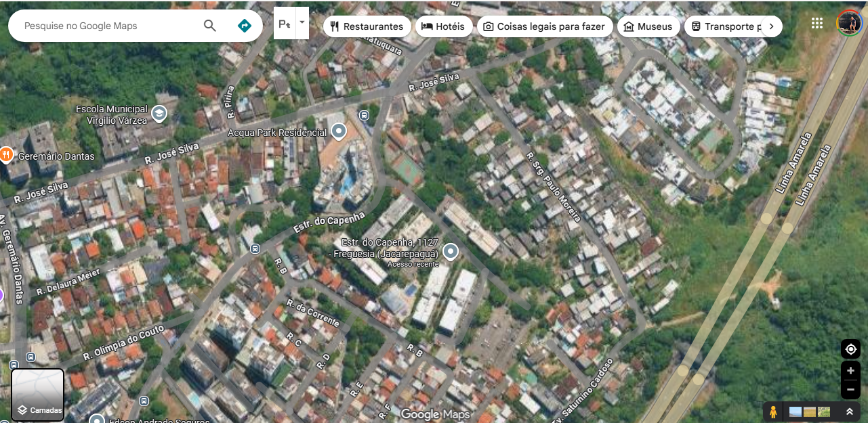Screen dimensions: 868x423
Task: Click the search magnifier icon
Action: (x=210, y=26)
